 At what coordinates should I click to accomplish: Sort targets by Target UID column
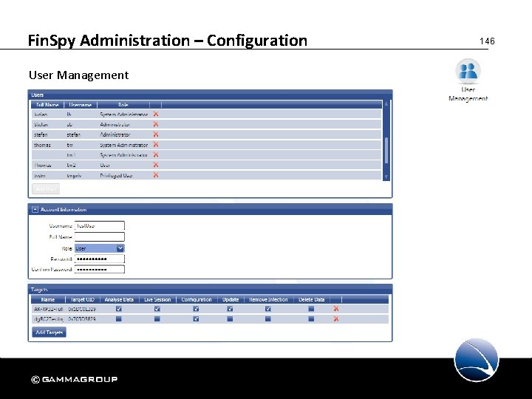coord(83,299)
